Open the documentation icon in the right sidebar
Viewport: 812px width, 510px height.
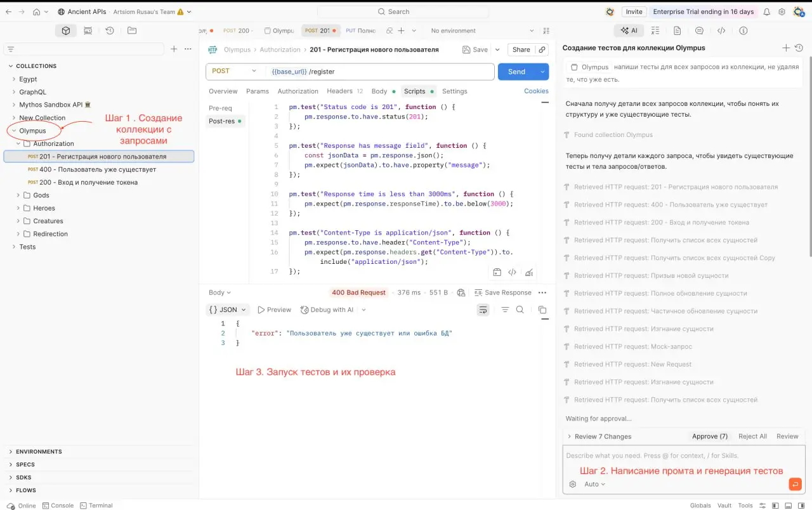pos(677,30)
